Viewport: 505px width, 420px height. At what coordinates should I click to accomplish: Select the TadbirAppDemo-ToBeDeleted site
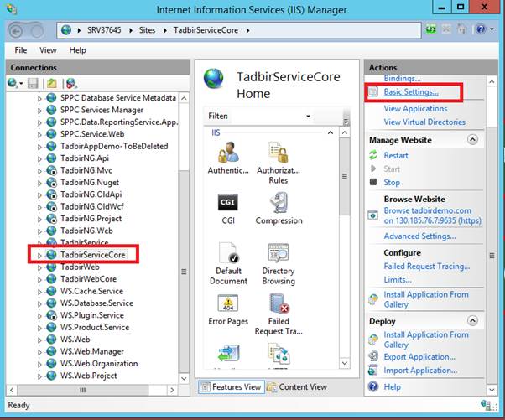click(114, 147)
